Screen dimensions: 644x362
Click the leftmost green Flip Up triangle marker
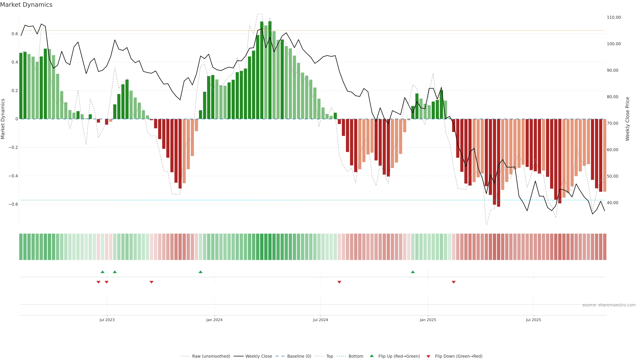[x=102, y=272]
